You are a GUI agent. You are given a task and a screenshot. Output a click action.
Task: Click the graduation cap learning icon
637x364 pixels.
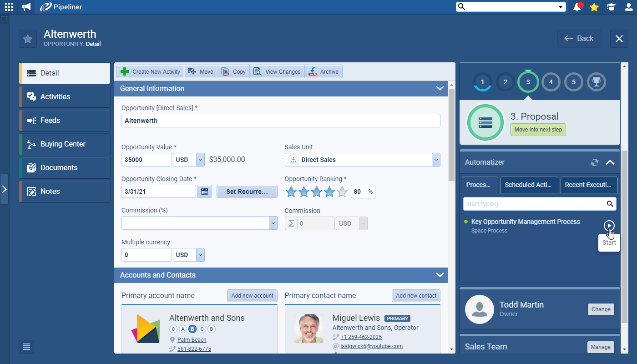(611, 7)
